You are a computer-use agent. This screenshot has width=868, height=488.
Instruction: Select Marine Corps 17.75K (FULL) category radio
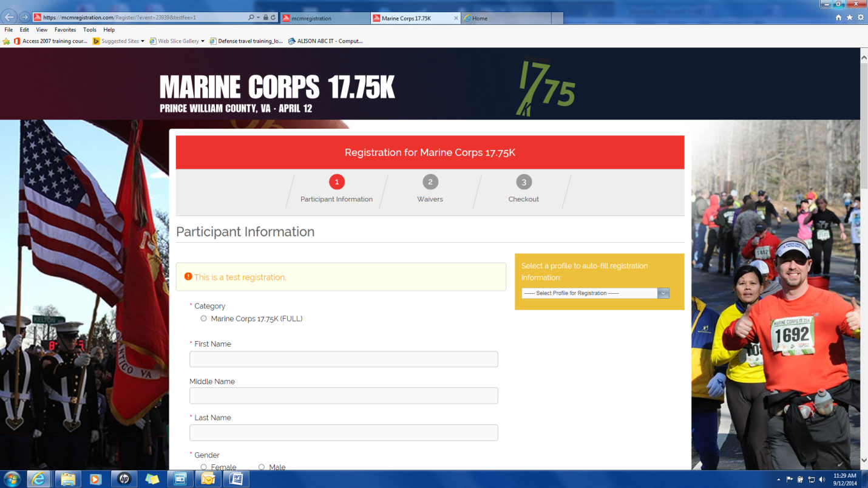[x=203, y=319]
